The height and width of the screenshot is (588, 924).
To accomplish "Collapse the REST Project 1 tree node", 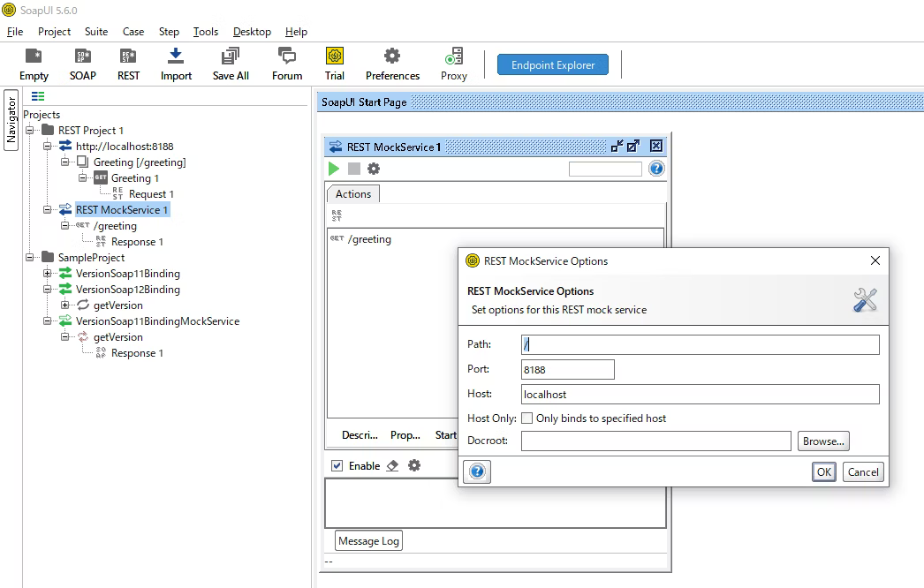I will [31, 131].
